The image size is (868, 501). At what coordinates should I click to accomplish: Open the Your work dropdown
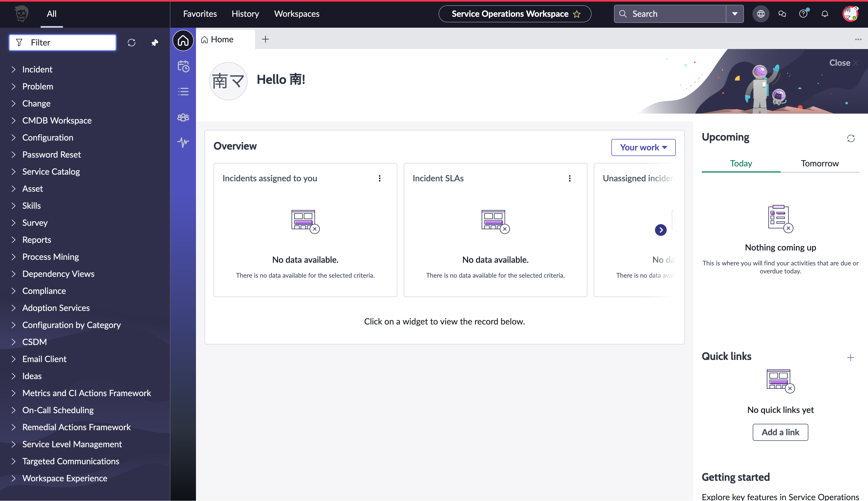tap(643, 147)
